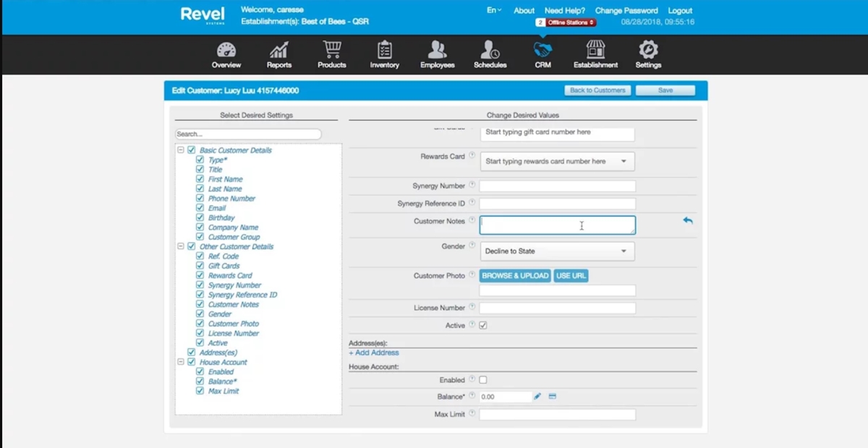Click help icon beside Synergy Reference ID label

472,203
